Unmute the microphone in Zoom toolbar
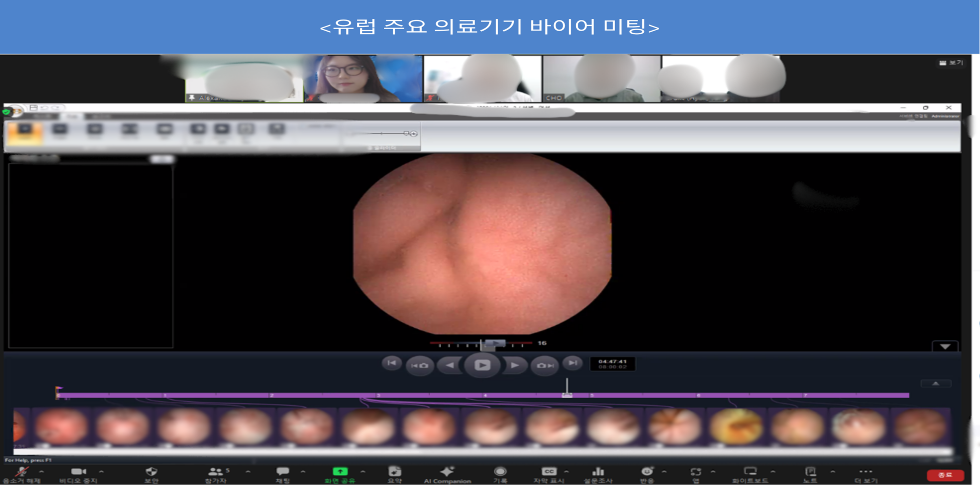Screen dimensions: 980x485 point(21,472)
